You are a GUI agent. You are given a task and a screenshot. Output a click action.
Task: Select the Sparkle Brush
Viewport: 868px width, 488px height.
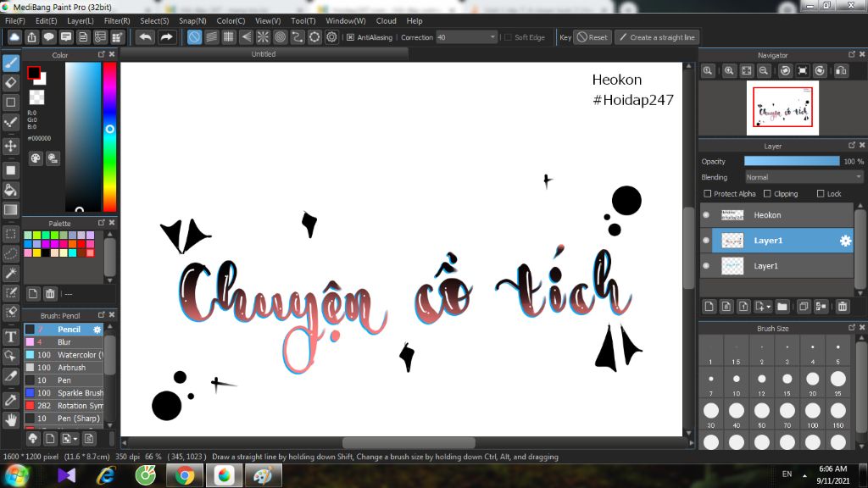point(64,393)
